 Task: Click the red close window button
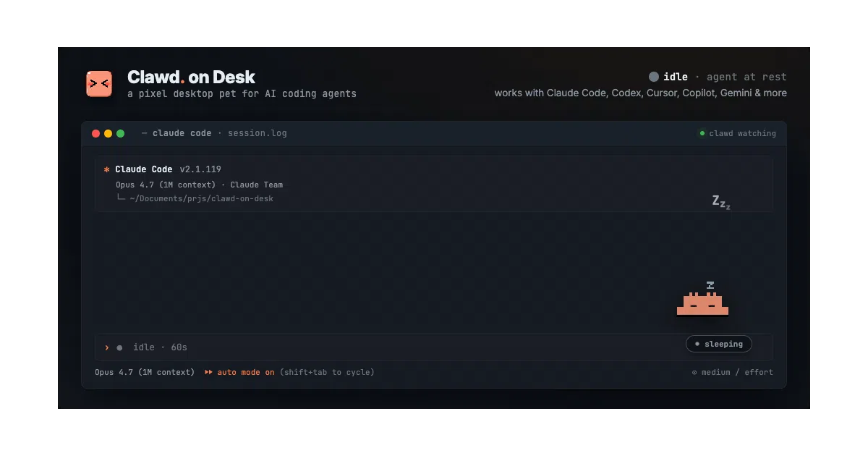[x=95, y=133]
